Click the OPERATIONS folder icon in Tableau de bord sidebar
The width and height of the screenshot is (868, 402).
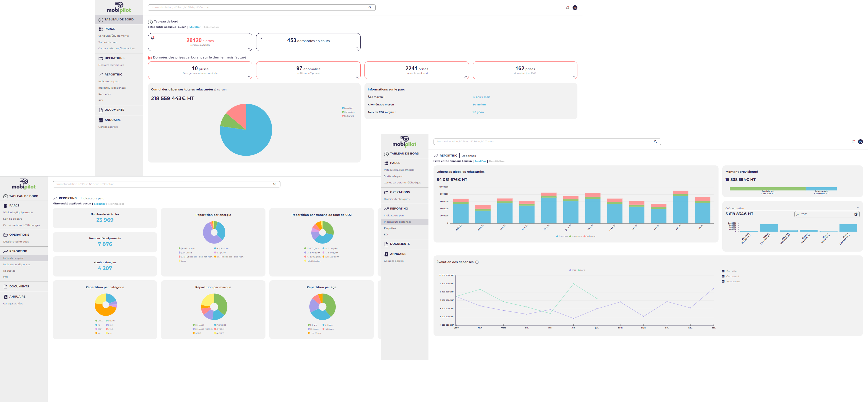(101, 58)
